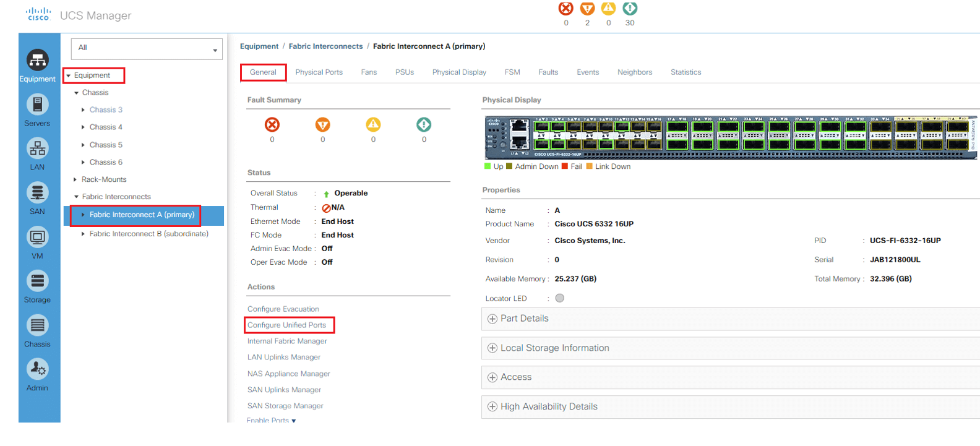The image size is (980, 446).
Task: Click warning fault icon in Fault Summary
Action: tap(424, 125)
